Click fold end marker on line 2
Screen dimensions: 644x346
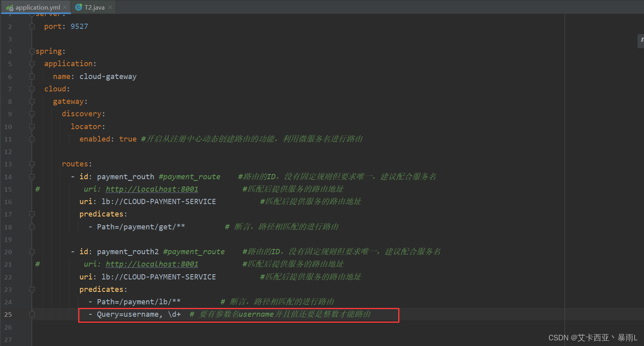coord(32,26)
